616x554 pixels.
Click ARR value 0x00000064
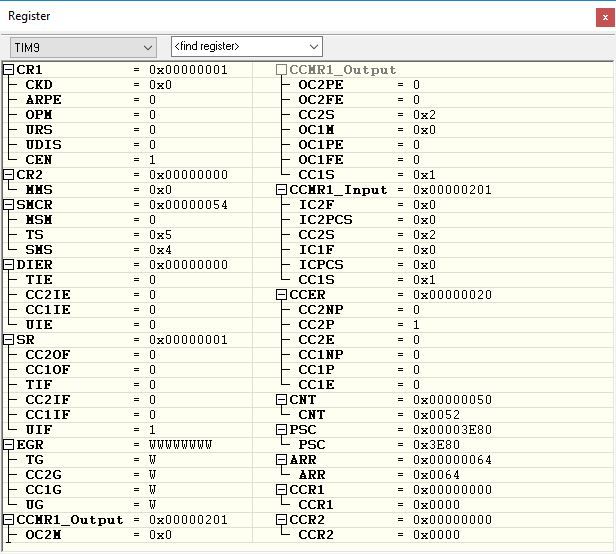point(452,460)
